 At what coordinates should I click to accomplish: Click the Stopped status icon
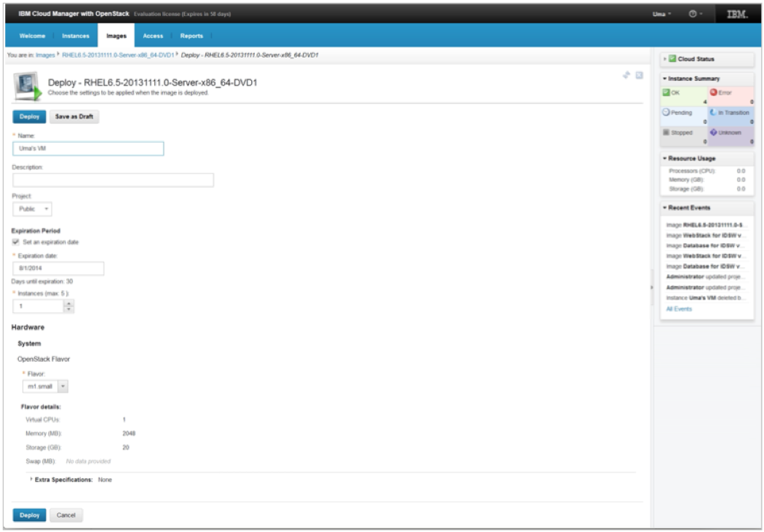pyautogui.click(x=666, y=132)
